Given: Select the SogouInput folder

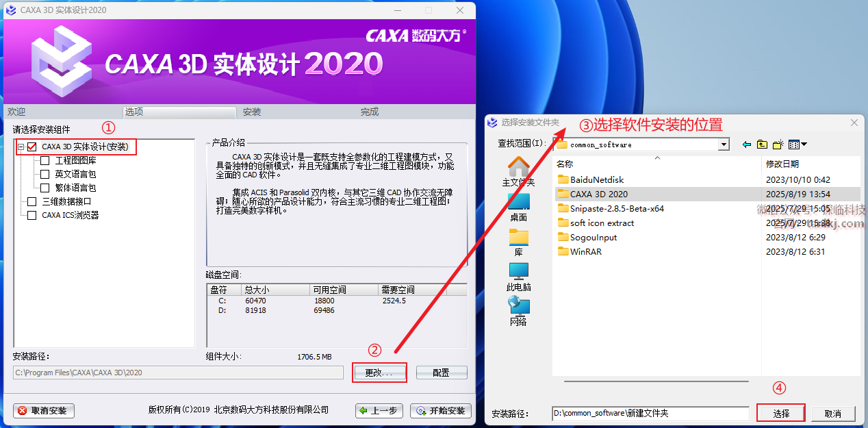Looking at the screenshot, I should 587,237.
